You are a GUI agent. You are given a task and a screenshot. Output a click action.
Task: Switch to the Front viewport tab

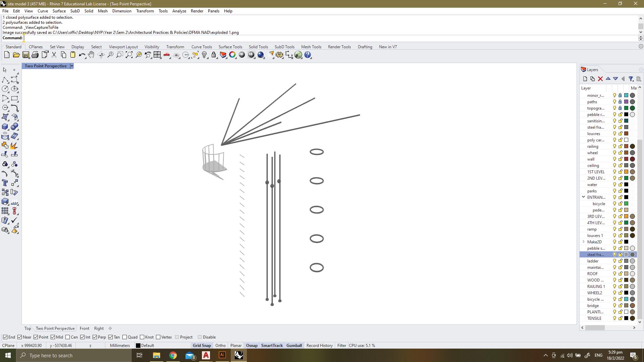[x=84, y=328]
